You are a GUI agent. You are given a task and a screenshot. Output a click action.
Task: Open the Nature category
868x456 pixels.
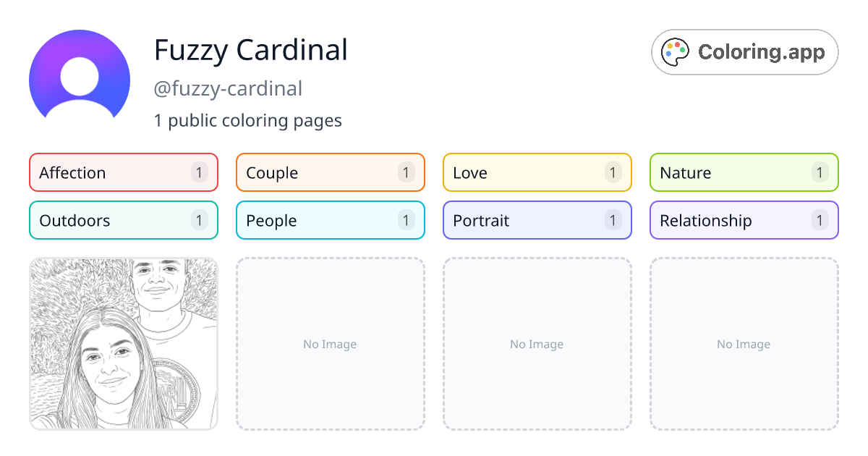[x=744, y=172]
